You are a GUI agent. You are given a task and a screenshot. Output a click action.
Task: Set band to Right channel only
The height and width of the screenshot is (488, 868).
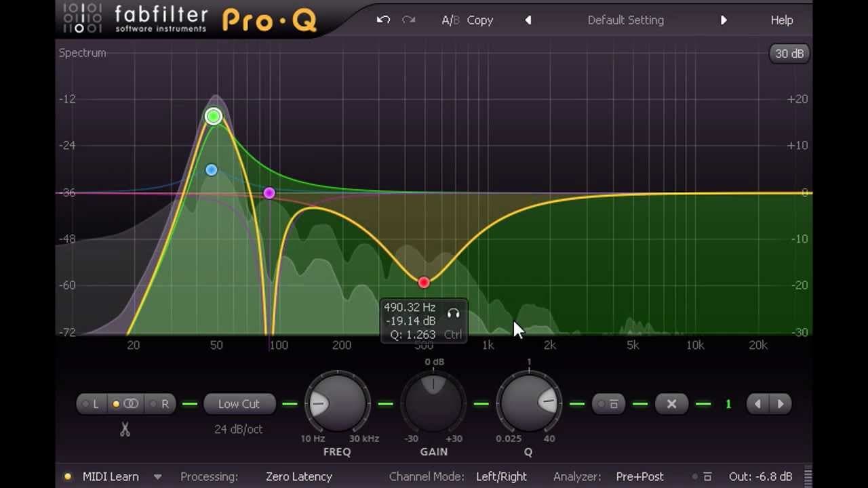coord(160,404)
